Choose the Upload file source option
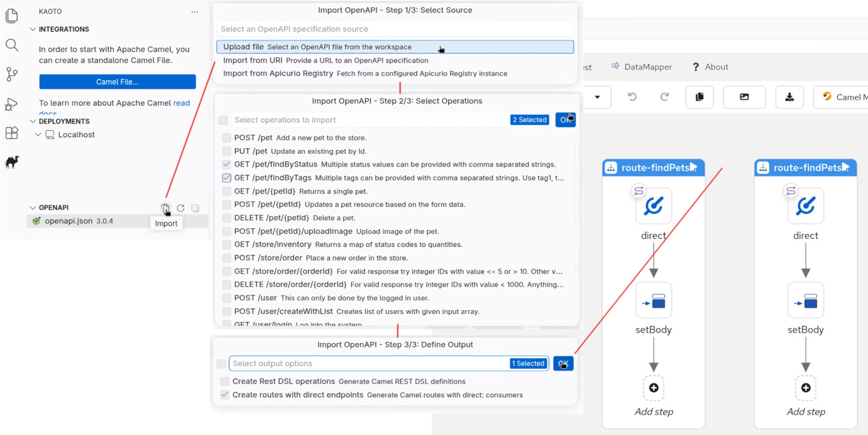The width and height of the screenshot is (868, 435). click(395, 47)
